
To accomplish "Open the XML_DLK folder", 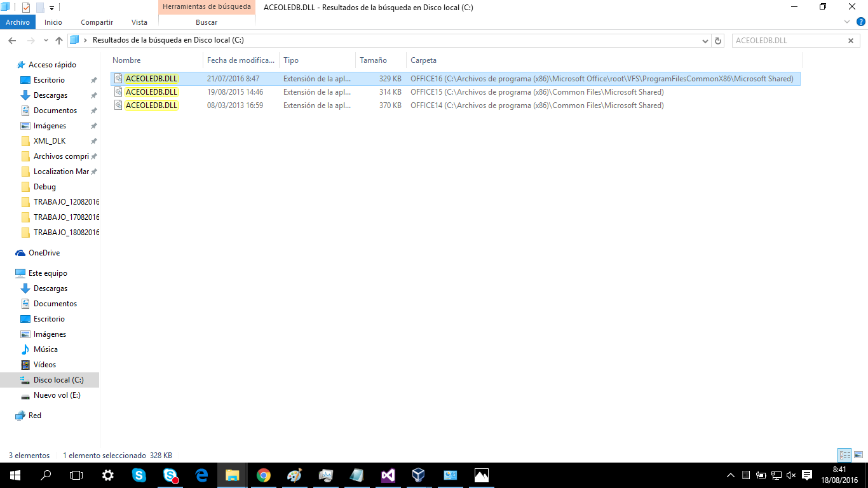I will click(50, 141).
